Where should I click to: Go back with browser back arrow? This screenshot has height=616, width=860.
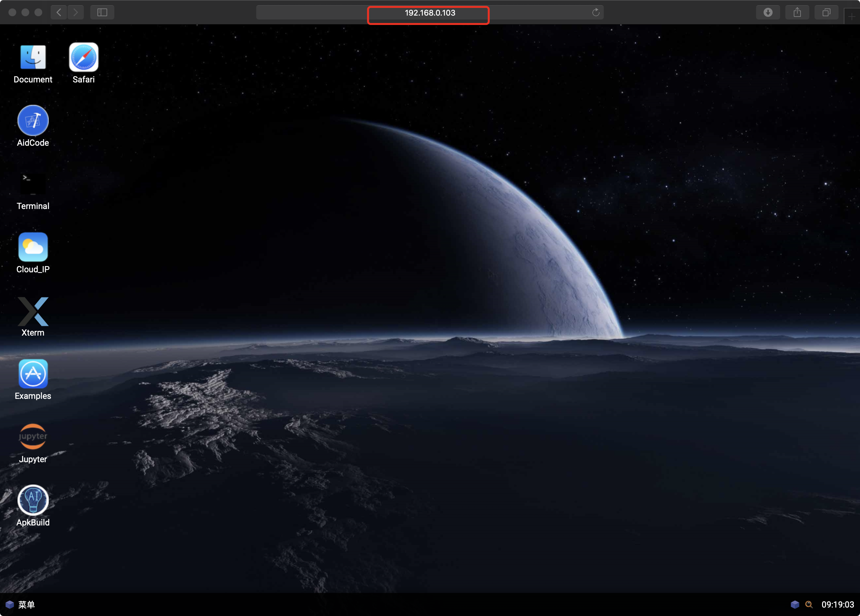(59, 13)
